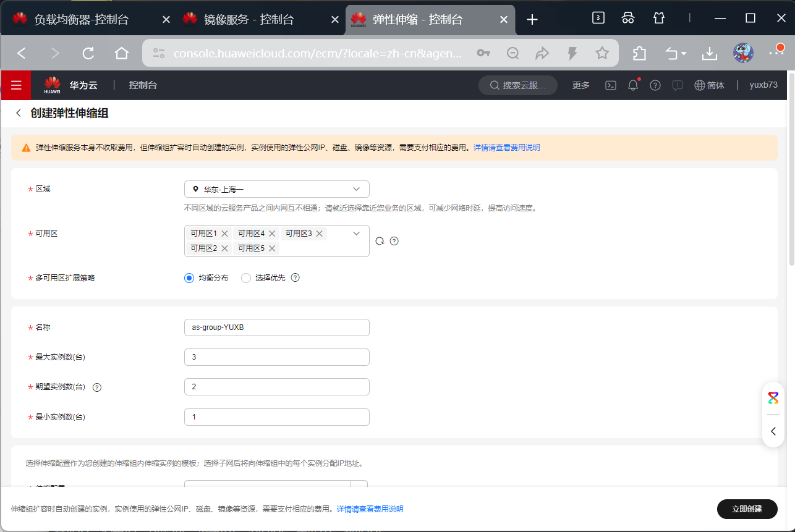Open browser downloads
This screenshot has width=795, height=532.
coord(710,54)
